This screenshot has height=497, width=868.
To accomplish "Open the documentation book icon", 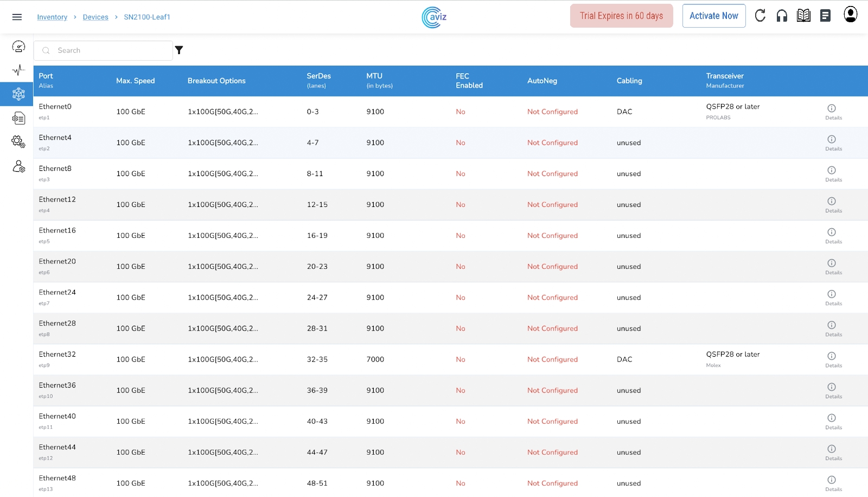I will [x=803, y=16].
